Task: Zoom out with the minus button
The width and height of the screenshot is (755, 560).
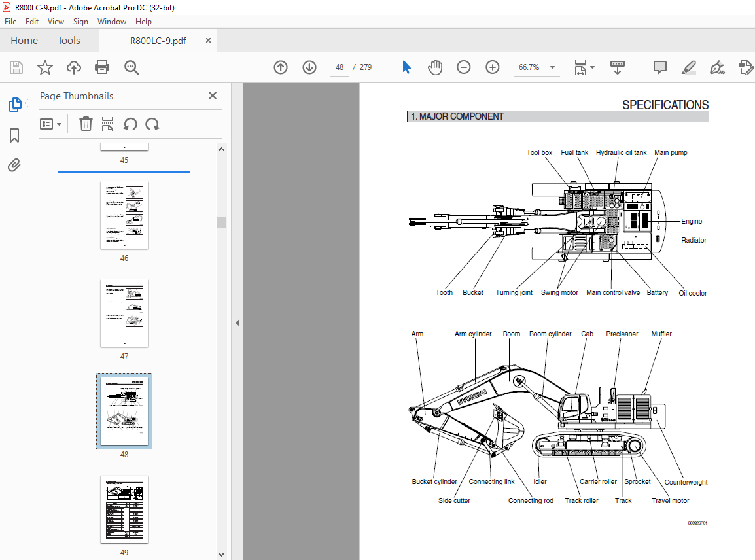Action: [x=464, y=67]
